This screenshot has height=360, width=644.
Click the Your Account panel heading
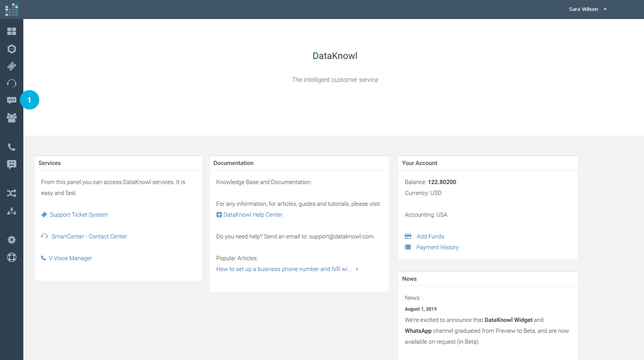click(x=420, y=163)
